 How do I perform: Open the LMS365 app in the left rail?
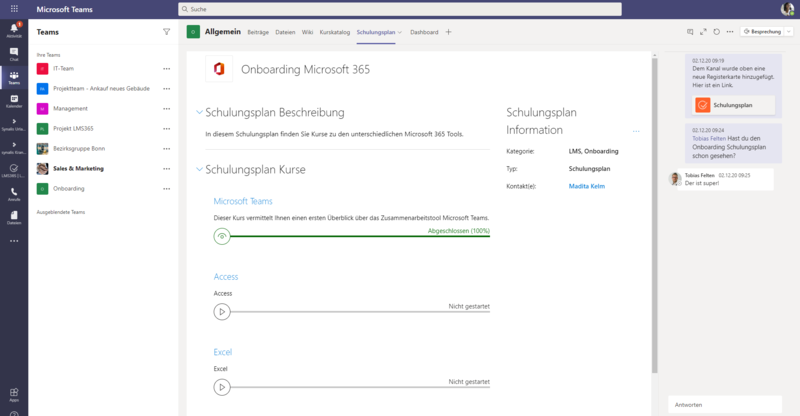tap(14, 170)
